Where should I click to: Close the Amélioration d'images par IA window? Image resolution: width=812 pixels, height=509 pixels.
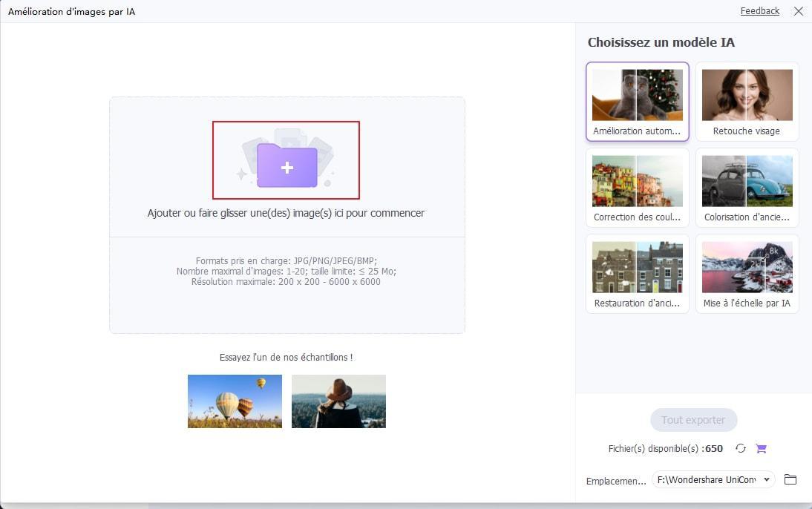click(x=799, y=11)
